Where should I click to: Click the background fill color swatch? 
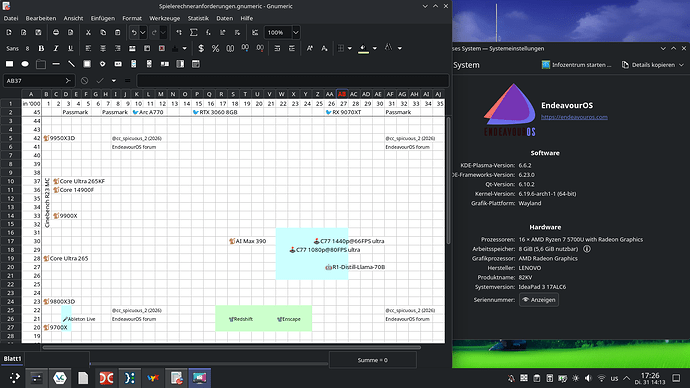(x=363, y=48)
